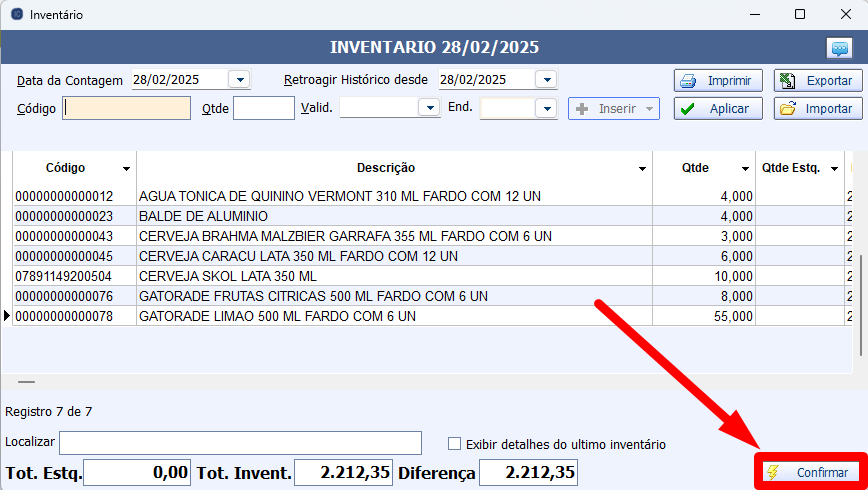Image resolution: width=868 pixels, height=490 pixels.
Task: Click into the Localizar search field
Action: tap(240, 443)
